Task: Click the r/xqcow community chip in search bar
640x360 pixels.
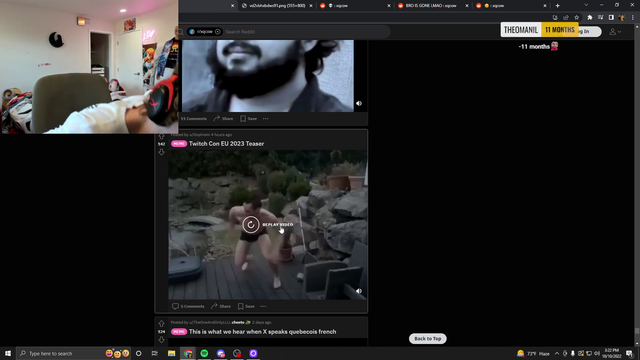Action: [x=204, y=31]
